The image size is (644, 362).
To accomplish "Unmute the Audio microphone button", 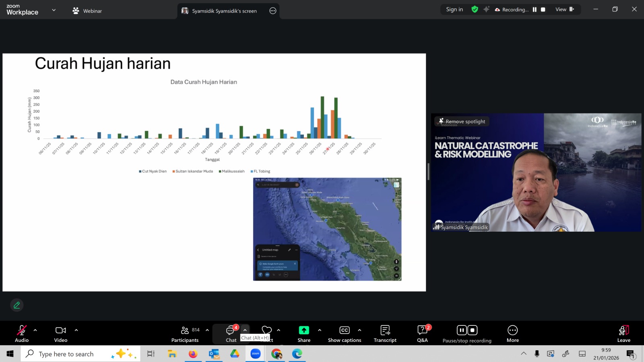I will tap(22, 331).
